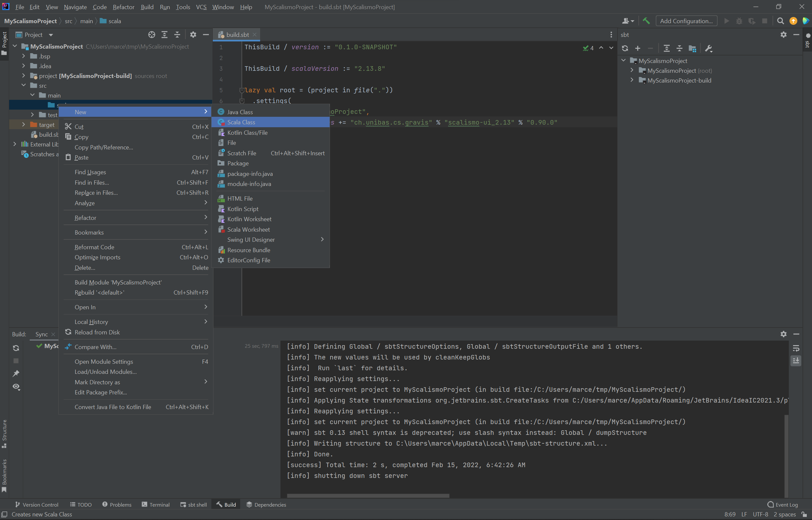812x520 pixels.
Task: Expand MyScalismoProject (root) in sbt tree
Action: pos(632,70)
